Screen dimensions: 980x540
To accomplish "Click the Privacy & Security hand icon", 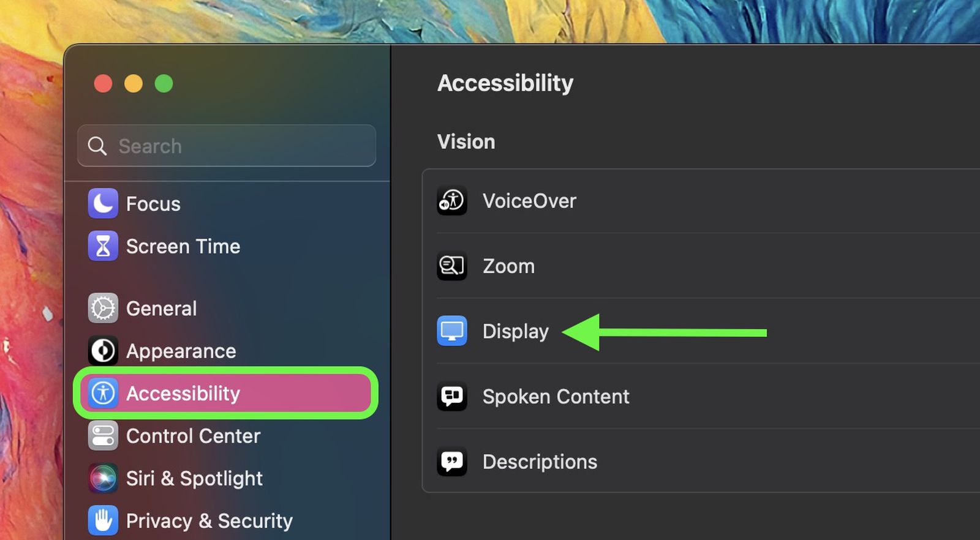I will tap(103, 520).
